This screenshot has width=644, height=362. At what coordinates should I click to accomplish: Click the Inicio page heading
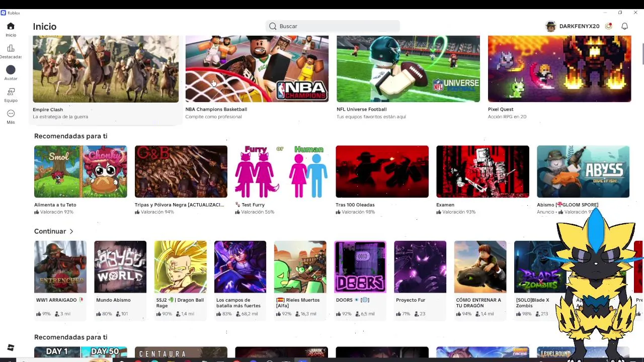pos(45,27)
